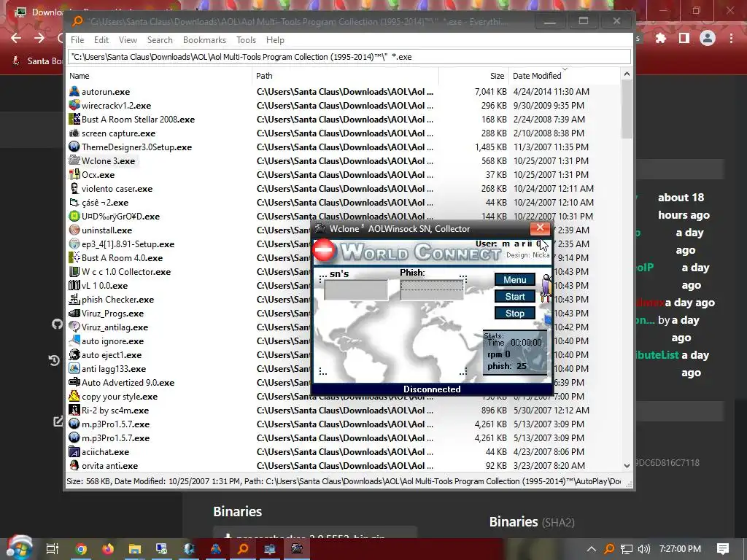Open the Tools menu
Screen dimensions: 747x560
(x=246, y=40)
